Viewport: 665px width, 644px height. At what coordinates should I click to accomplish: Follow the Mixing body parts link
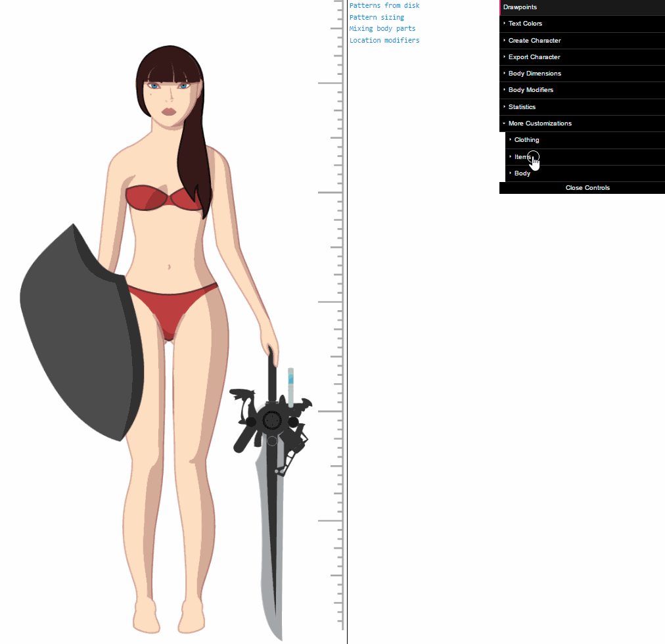tap(382, 29)
